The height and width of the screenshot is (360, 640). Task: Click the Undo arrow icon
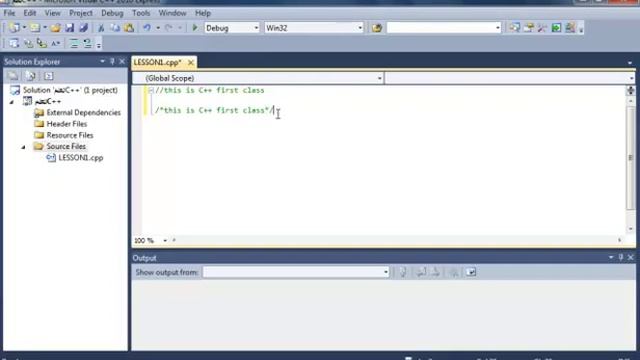point(147,28)
